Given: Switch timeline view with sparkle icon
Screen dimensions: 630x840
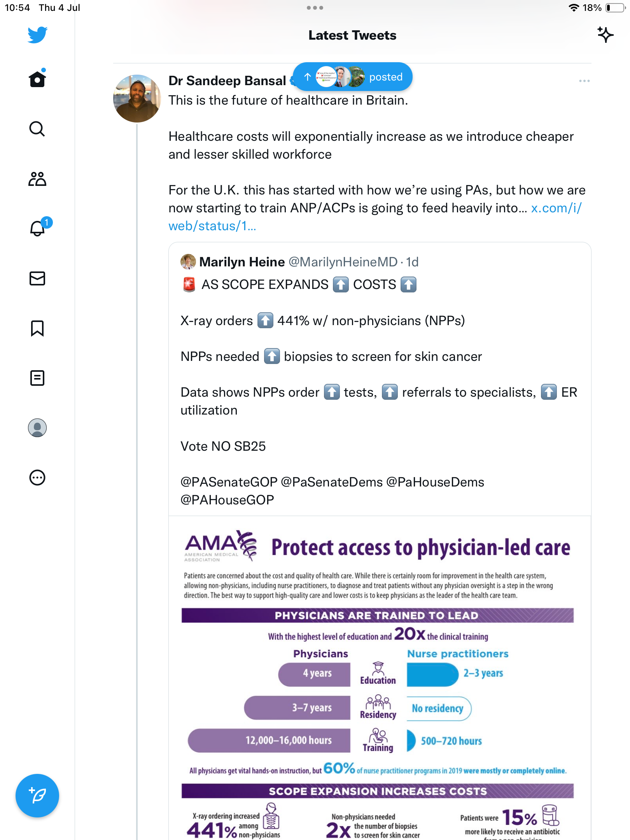Looking at the screenshot, I should tap(605, 35).
